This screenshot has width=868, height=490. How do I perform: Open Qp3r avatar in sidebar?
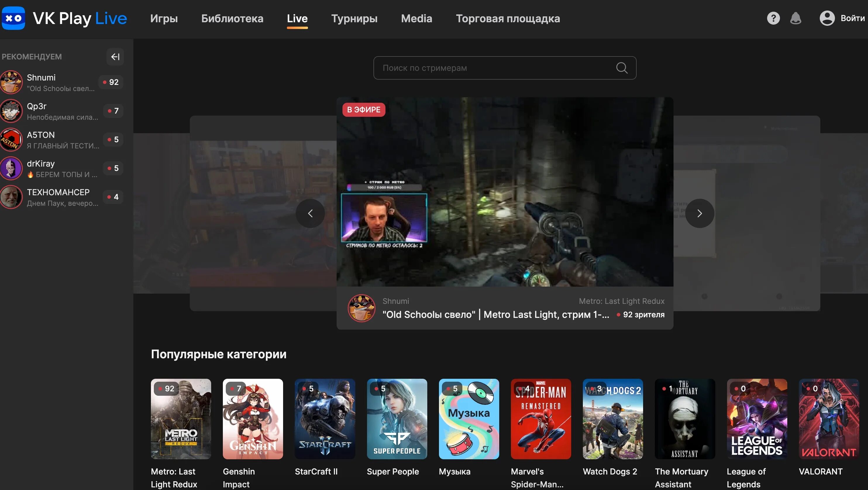tap(11, 111)
